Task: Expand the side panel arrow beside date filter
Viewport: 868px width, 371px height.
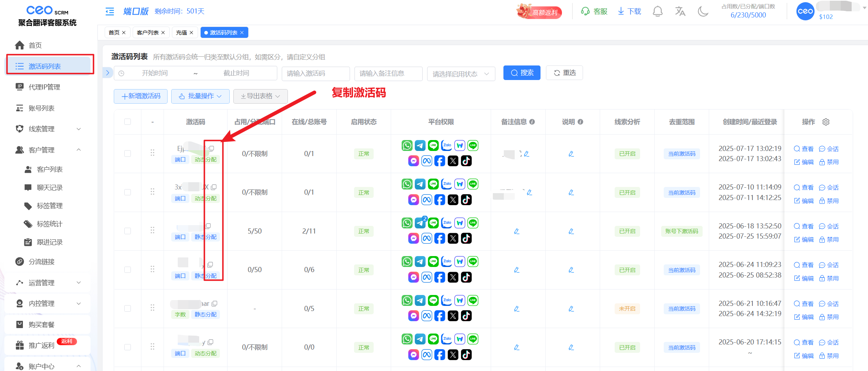Action: tap(108, 73)
